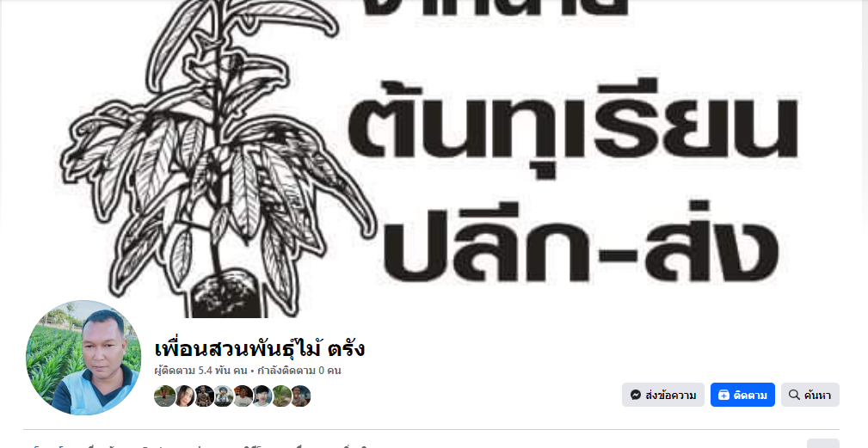Search the page using ค้นหา button
This screenshot has height=448, width=868.
(x=810, y=395)
